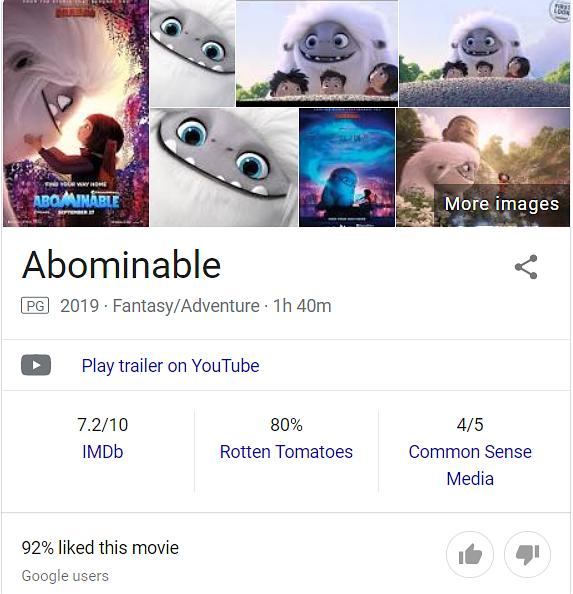Screen dimensions: 573x594
Task: Click the 92% liked this movie text
Action: pos(100,548)
